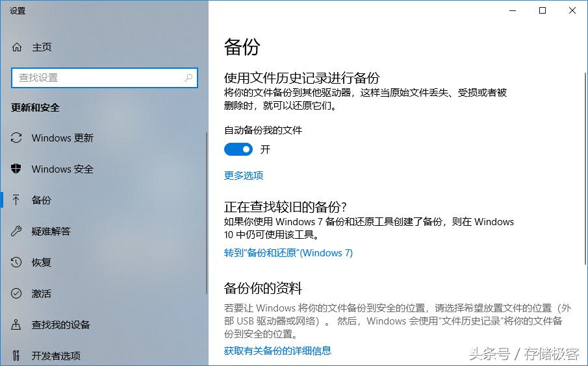This screenshot has width=588, height=366.
Task: Click the 查找设置 search input field
Action: pos(97,77)
